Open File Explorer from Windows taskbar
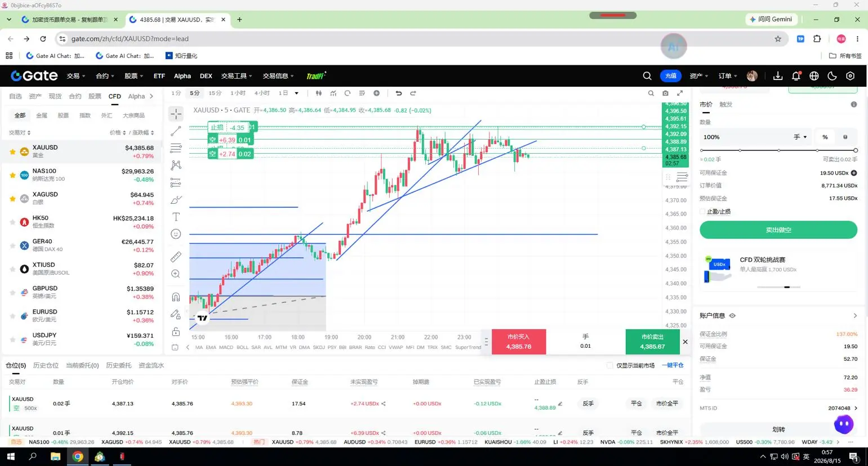The height and width of the screenshot is (466, 868). 55,456
